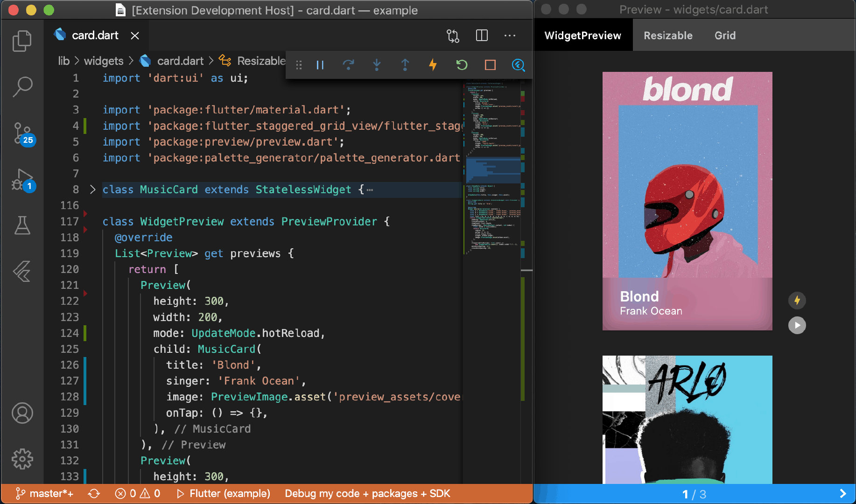Image resolution: width=856 pixels, height=504 pixels.
Task: Click the master branch in status bar
Action: (45, 494)
